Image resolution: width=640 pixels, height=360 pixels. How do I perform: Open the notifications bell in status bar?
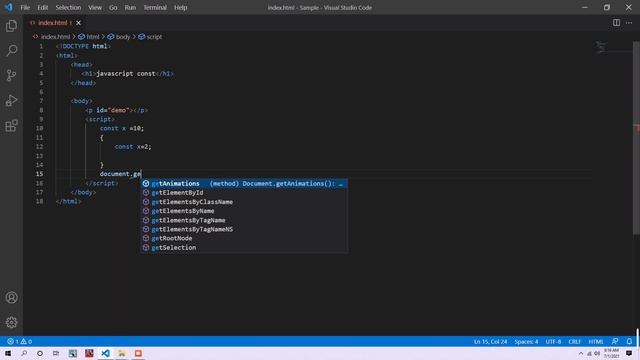(629, 341)
